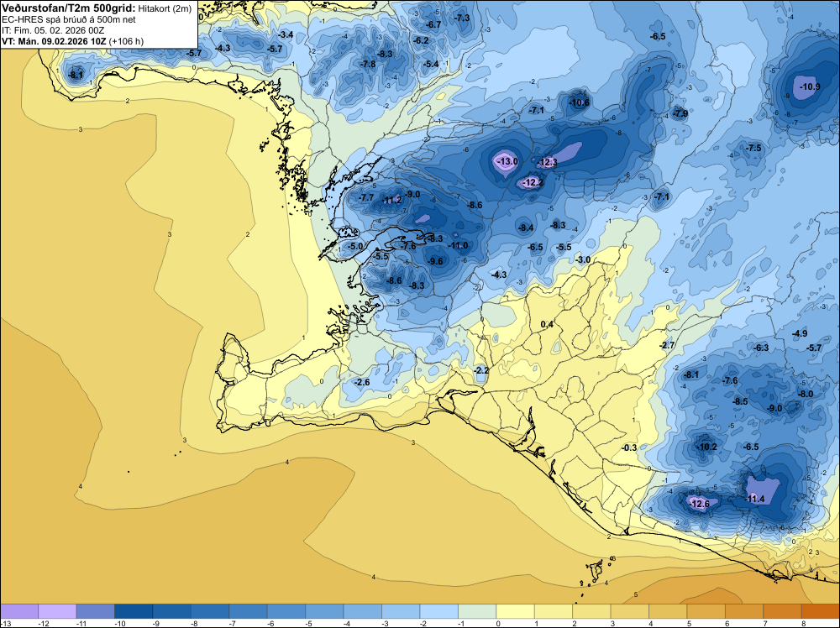840x628 pixels.
Task: Click the -0.3 temperature label
Action: tap(629, 447)
